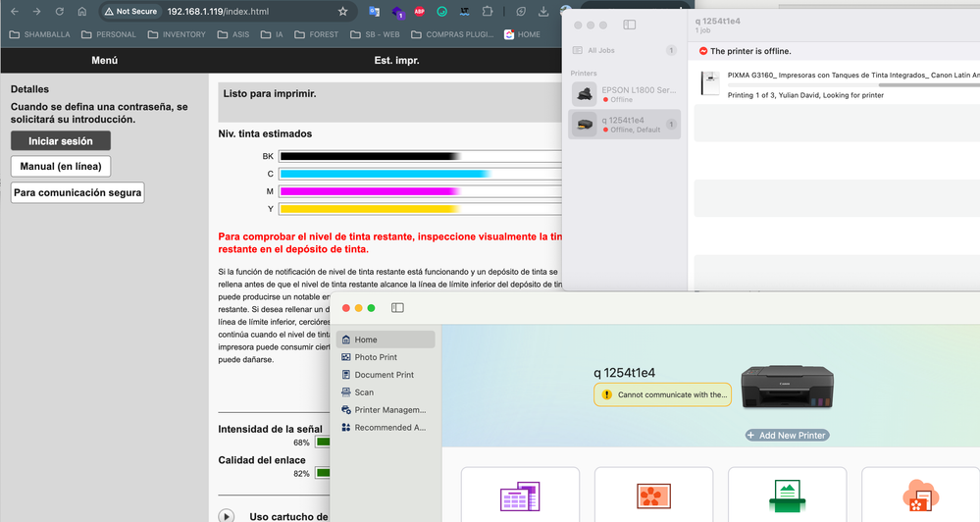Click the browser reload icon

59,12
